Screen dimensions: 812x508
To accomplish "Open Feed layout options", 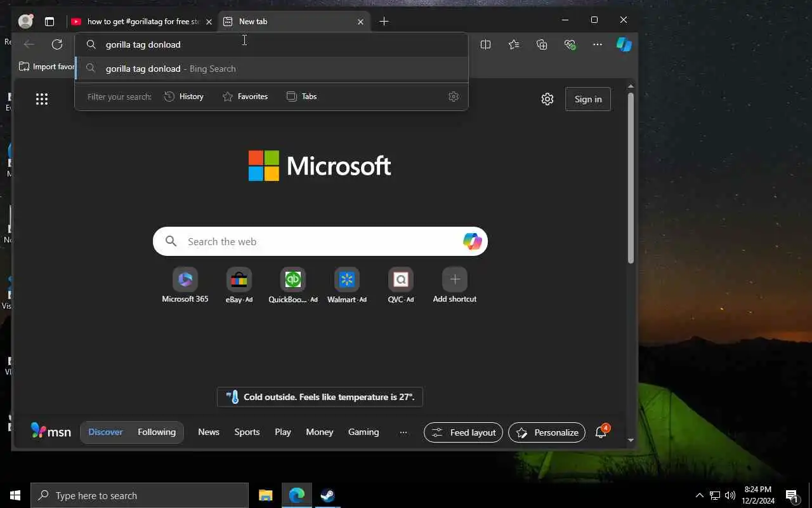I will point(463,432).
